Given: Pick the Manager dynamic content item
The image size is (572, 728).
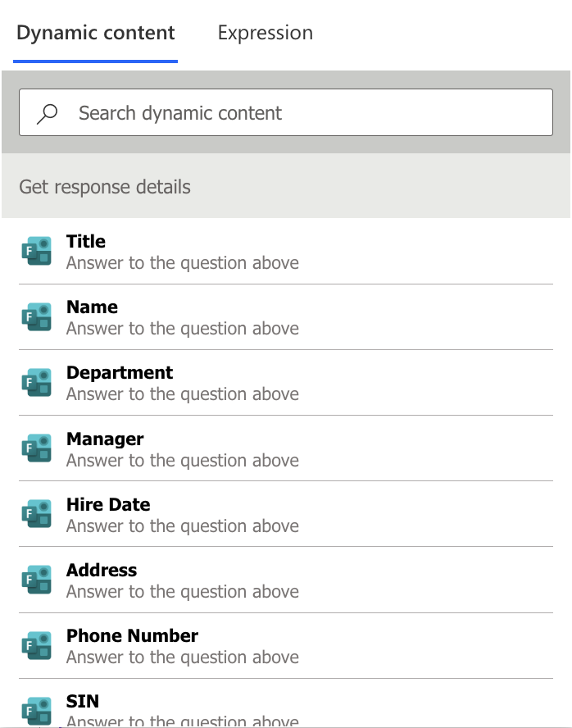Looking at the screenshot, I should tap(286, 448).
